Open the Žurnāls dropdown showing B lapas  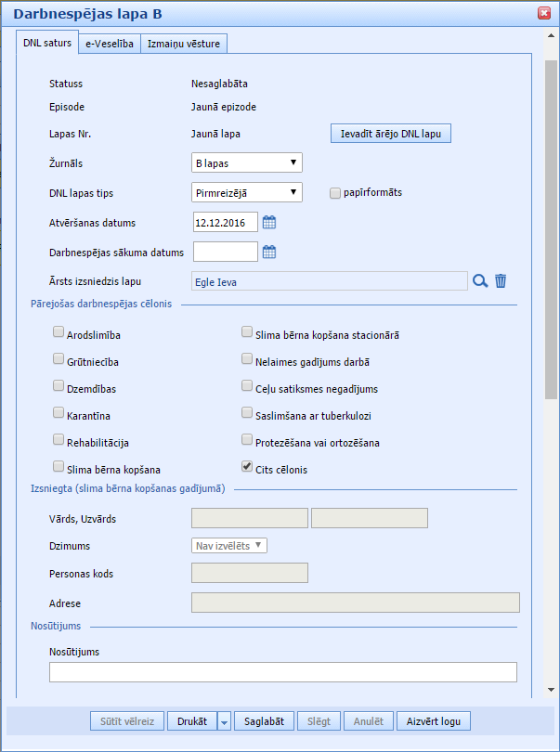[247, 163]
